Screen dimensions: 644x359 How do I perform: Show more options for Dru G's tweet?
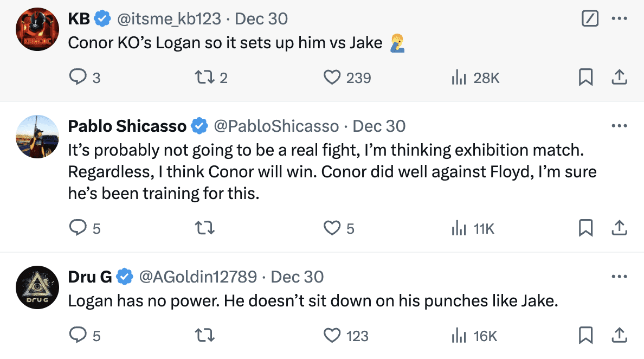tap(619, 277)
